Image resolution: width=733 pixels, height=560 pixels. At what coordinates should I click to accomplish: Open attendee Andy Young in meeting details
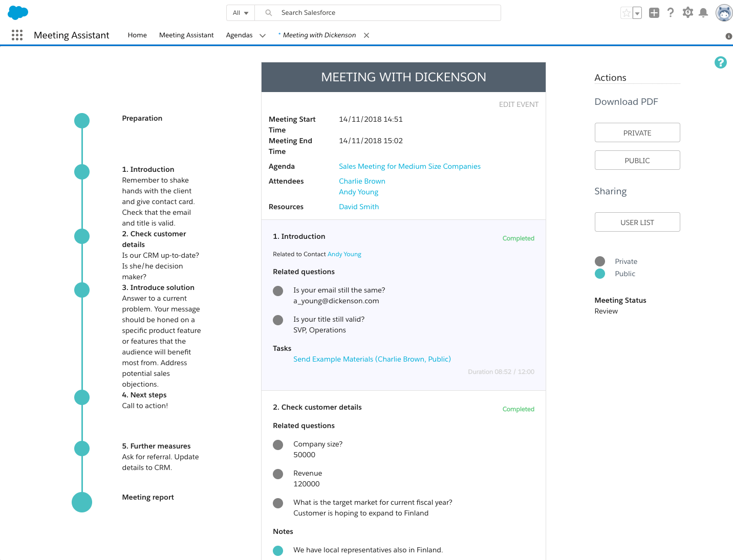click(x=358, y=192)
